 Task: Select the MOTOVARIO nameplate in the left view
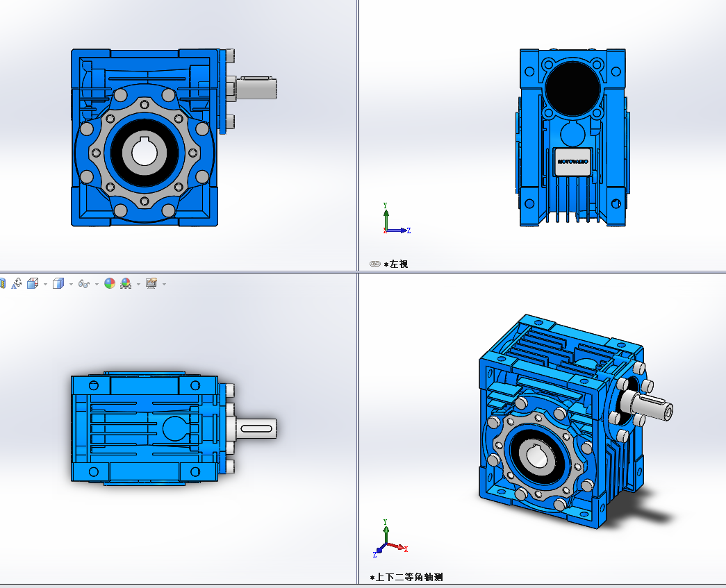click(x=572, y=162)
